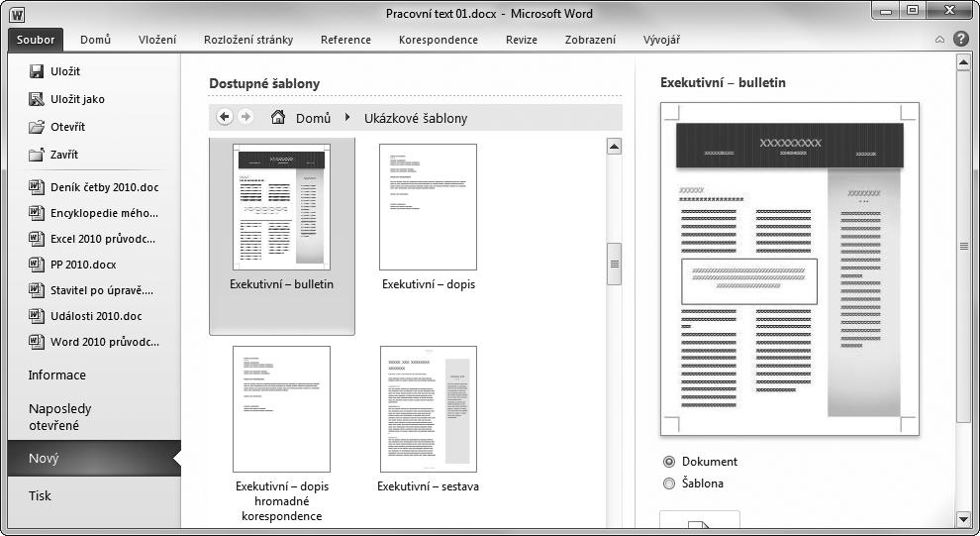This screenshot has width=980, height=536.
Task: Click the Uložit jako icon
Action: 37,99
